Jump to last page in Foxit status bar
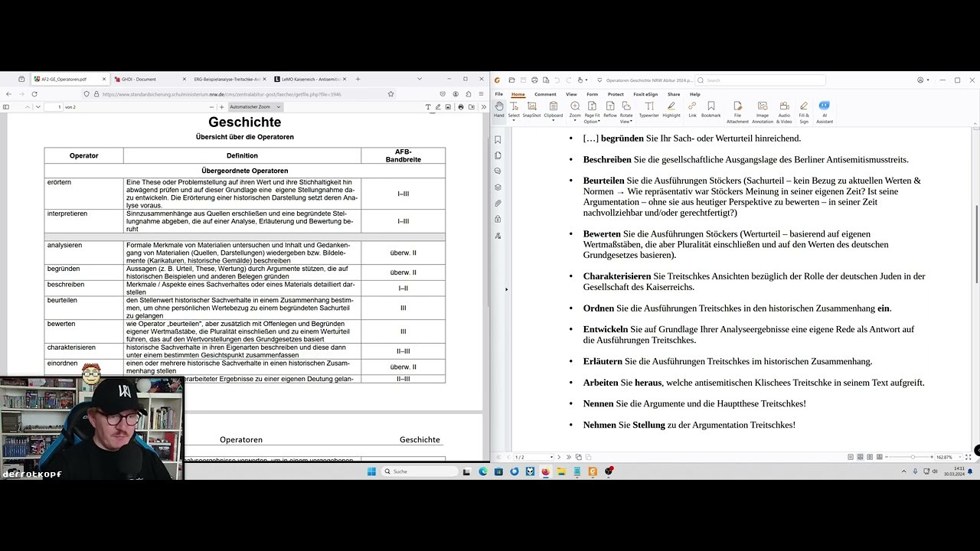The width and height of the screenshot is (980, 551). [x=568, y=457]
